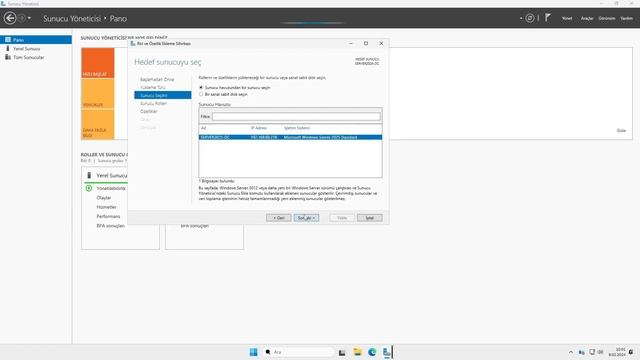The height and width of the screenshot is (360, 640).
Task: Click the Yerel Sunucu server icon in sidebar
Action: 8,49
